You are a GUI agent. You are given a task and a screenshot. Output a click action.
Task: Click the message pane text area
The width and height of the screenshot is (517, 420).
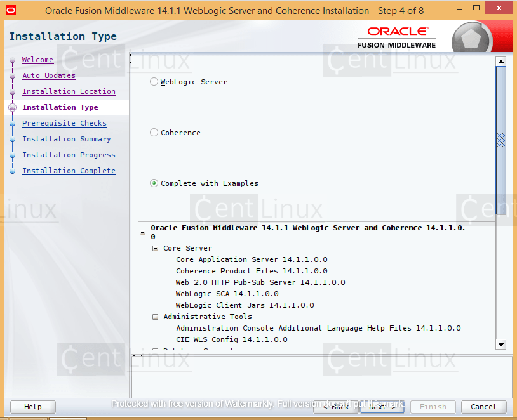point(321,377)
